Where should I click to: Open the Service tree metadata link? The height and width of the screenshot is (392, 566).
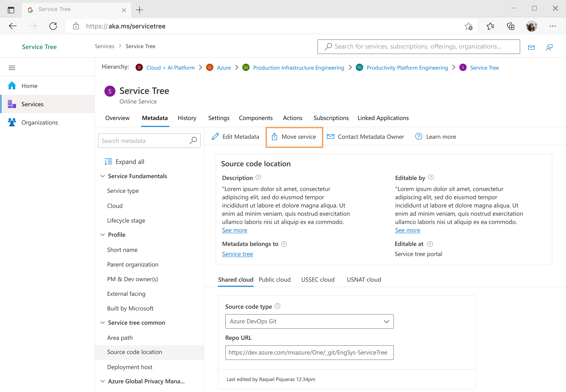(x=237, y=254)
